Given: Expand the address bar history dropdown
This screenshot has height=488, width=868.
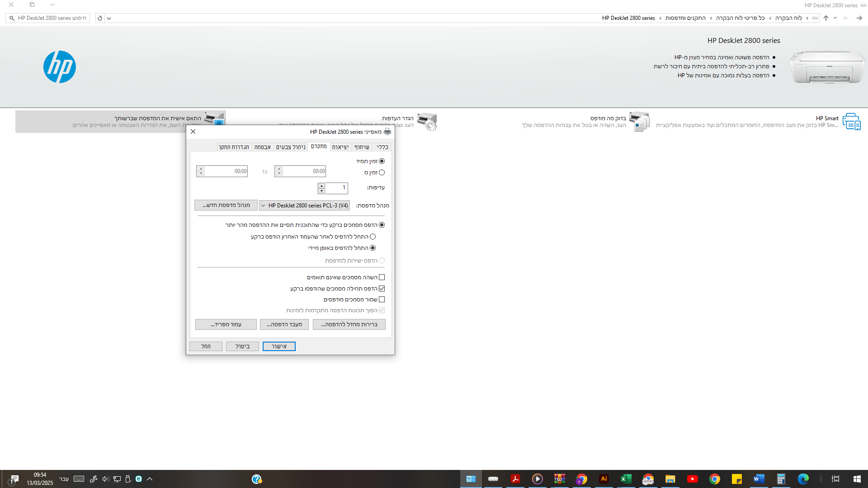Looking at the screenshot, I should (109, 19).
